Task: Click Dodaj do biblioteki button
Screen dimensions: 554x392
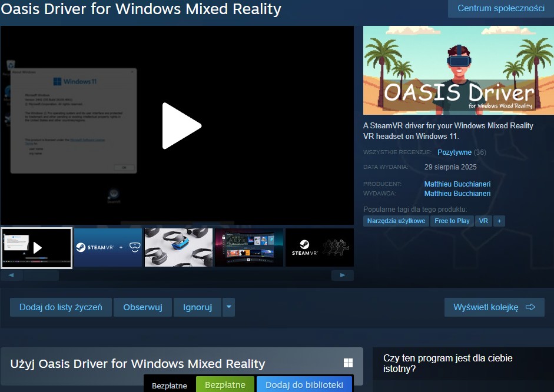Action: (x=304, y=385)
